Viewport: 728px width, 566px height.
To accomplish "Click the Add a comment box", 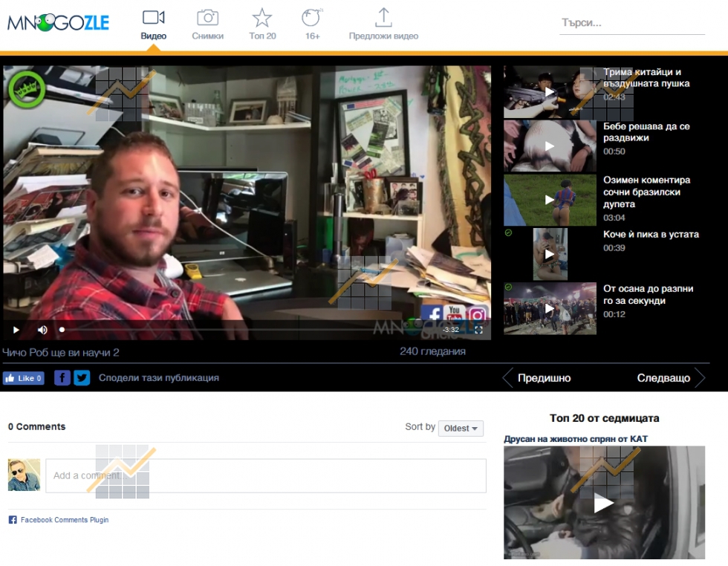I will coord(265,475).
